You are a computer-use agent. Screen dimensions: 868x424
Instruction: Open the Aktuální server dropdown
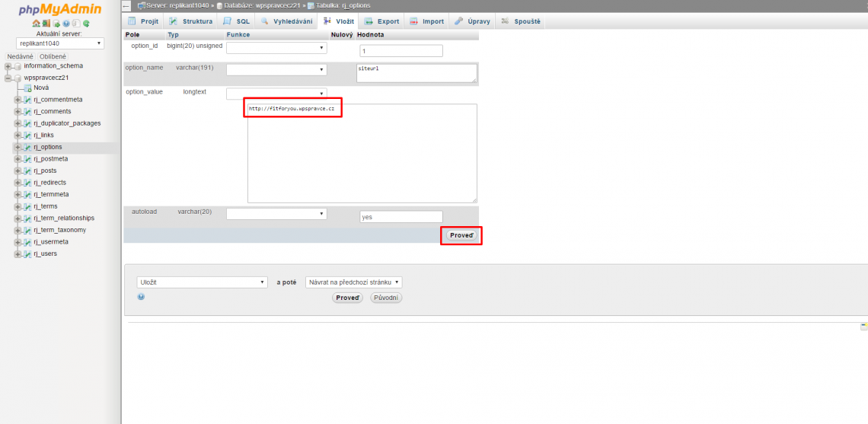point(59,43)
